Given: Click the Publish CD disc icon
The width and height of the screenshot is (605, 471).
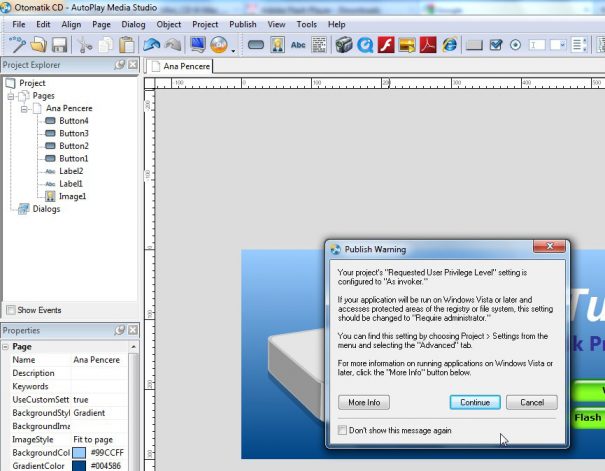Looking at the screenshot, I should tap(219, 45).
